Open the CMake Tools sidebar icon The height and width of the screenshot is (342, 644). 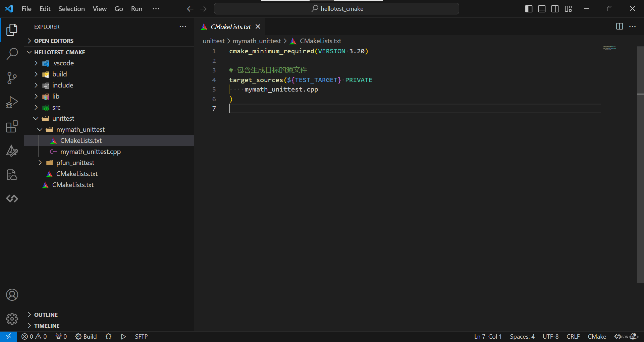point(12,151)
